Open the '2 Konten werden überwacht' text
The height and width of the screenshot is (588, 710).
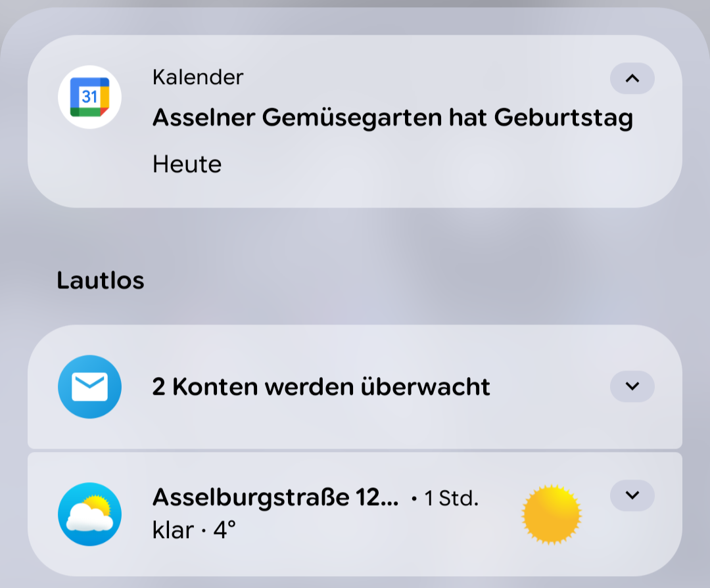click(321, 387)
